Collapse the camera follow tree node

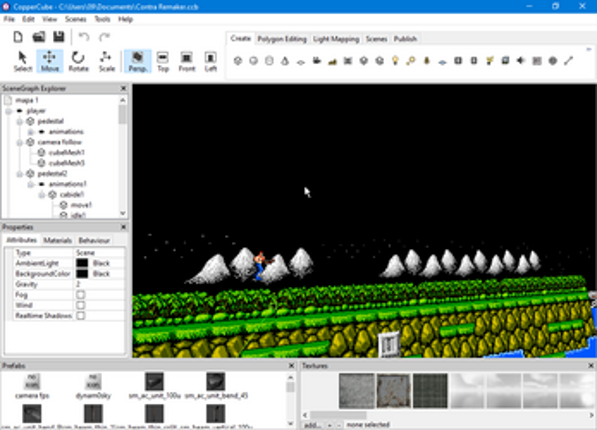click(19, 142)
